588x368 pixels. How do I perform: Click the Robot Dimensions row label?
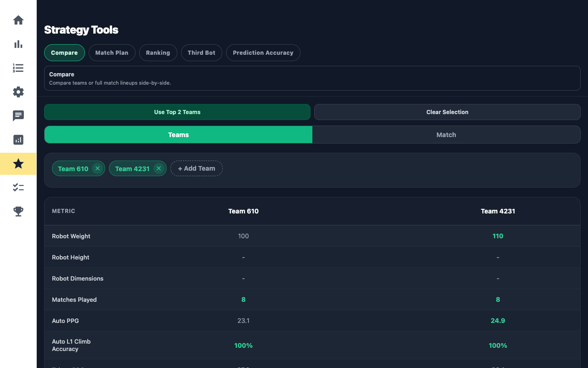78,278
